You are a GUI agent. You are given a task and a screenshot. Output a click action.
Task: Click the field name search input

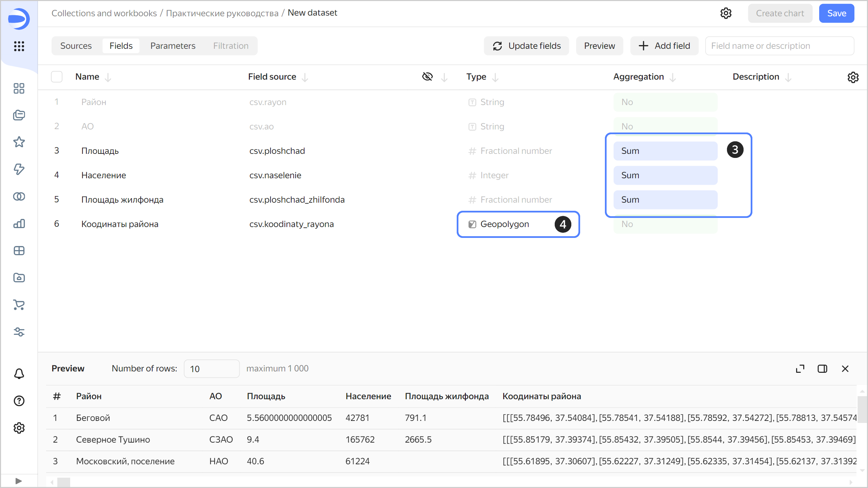pos(779,46)
